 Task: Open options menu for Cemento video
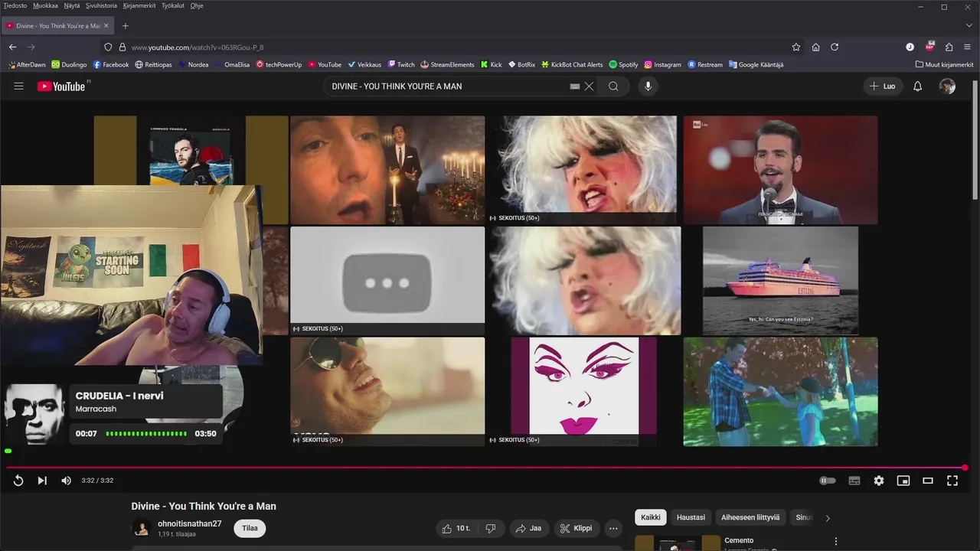(x=835, y=541)
